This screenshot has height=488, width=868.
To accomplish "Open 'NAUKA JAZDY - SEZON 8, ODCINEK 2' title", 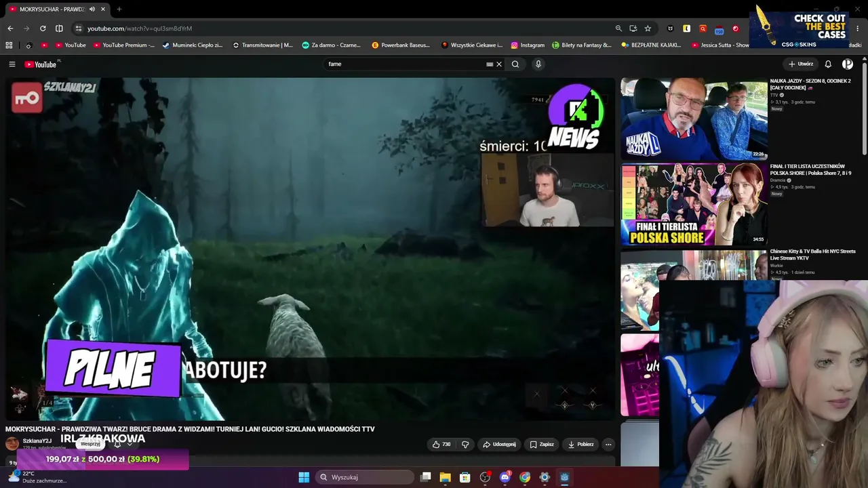I will click(810, 84).
